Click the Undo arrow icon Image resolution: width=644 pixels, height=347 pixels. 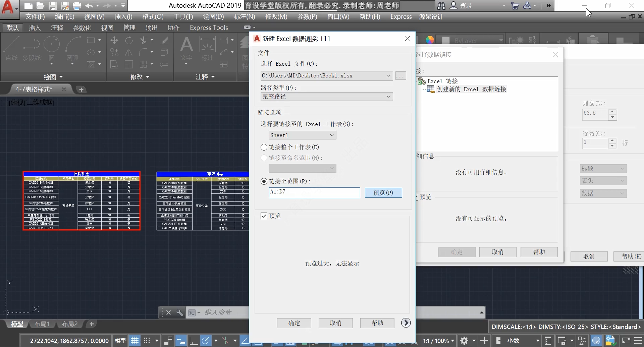pos(89,5)
